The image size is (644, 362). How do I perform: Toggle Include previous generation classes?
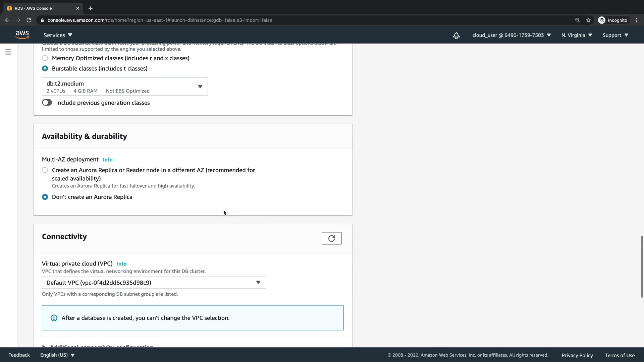47,103
